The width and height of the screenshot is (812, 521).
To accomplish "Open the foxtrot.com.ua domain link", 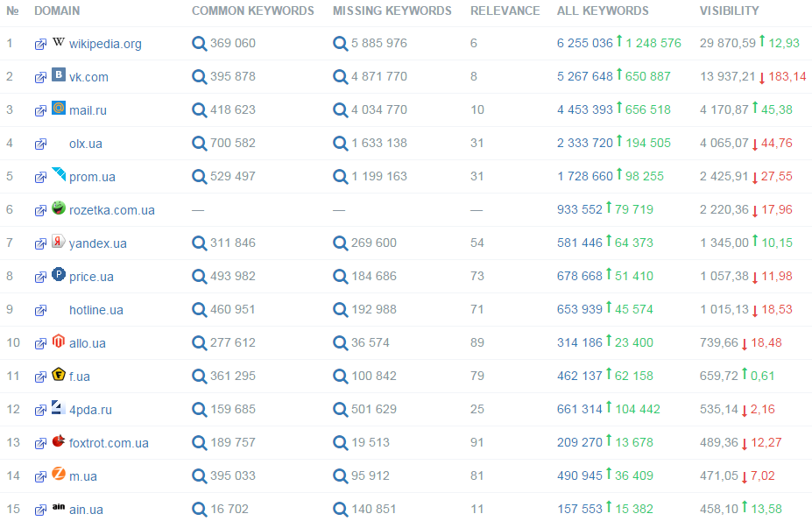I will pos(109,443).
